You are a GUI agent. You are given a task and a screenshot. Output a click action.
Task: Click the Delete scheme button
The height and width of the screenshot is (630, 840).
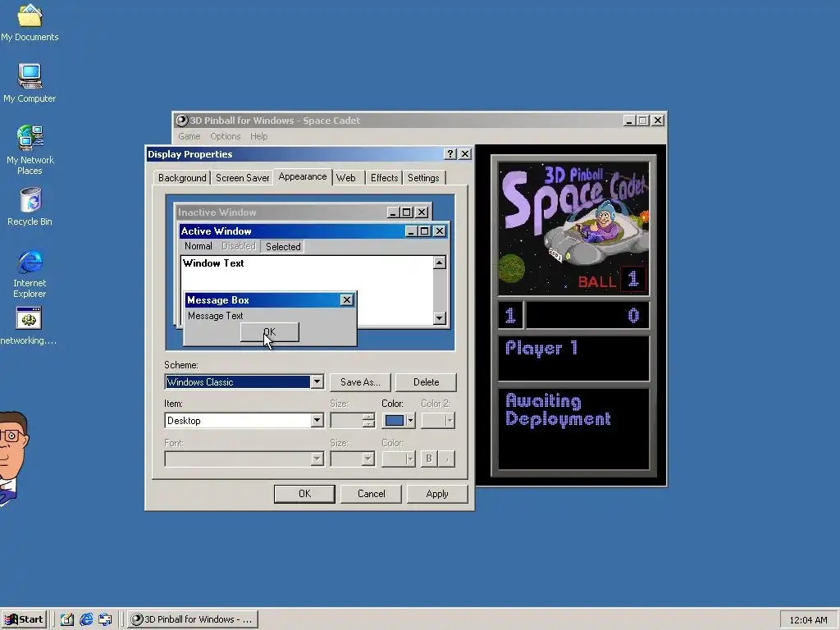tap(426, 382)
